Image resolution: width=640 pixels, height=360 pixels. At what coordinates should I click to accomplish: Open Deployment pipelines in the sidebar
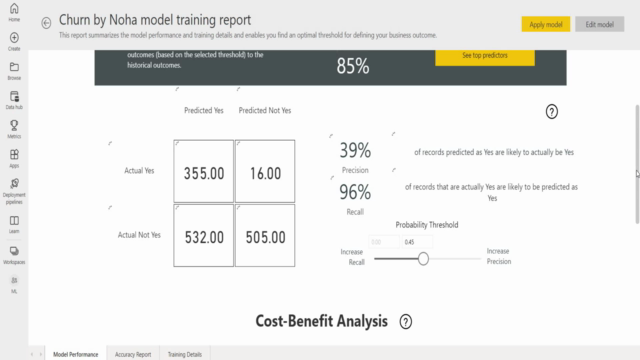(14, 191)
